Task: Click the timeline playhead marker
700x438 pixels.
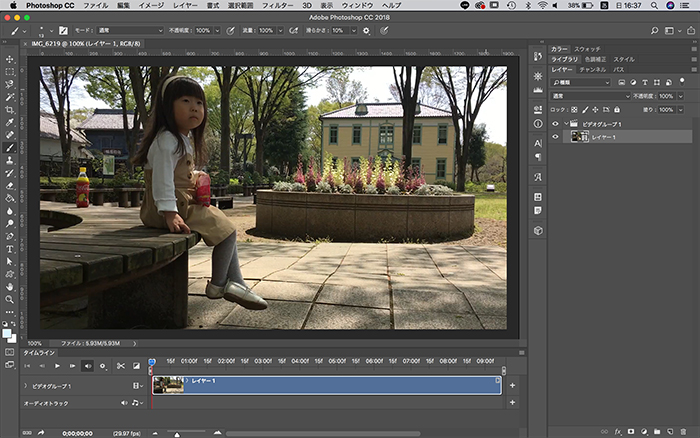Action: pyautogui.click(x=152, y=361)
